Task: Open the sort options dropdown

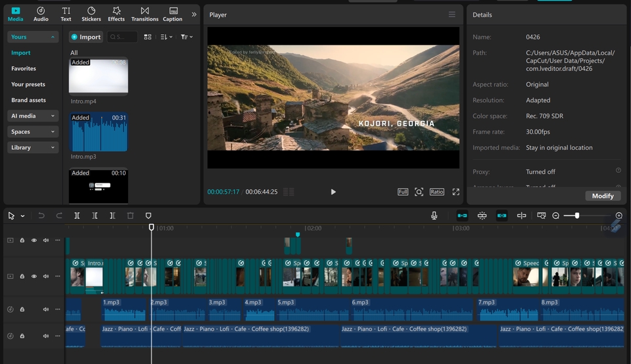Action: (x=166, y=37)
